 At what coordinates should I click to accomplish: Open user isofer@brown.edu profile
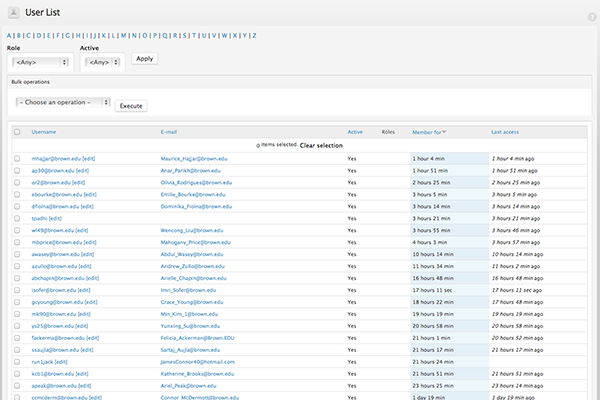54,290
